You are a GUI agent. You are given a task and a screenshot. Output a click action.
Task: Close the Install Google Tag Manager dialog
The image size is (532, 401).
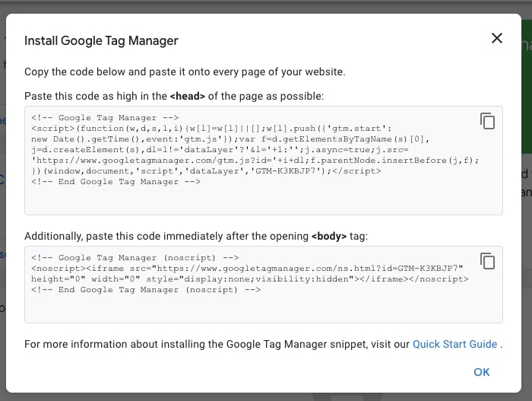click(x=497, y=38)
